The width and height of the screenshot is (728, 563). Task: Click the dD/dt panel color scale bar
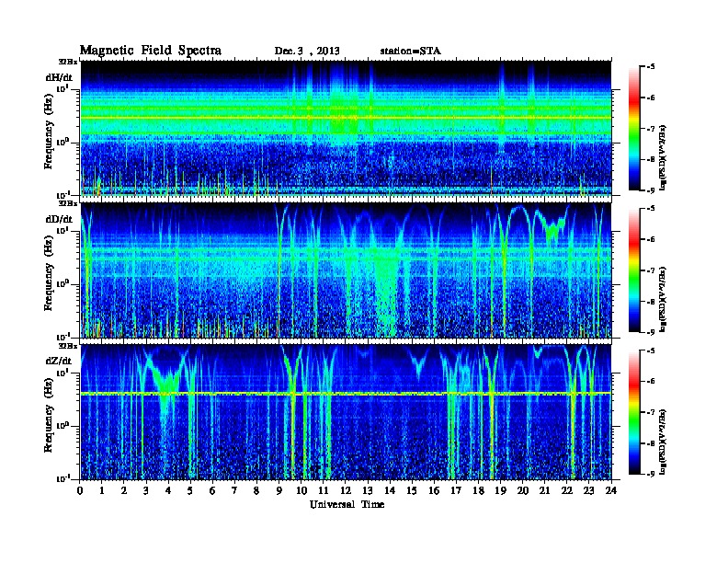point(634,270)
